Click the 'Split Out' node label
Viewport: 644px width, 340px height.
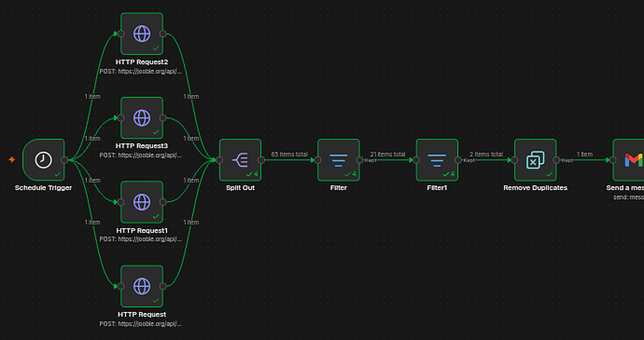click(x=240, y=188)
